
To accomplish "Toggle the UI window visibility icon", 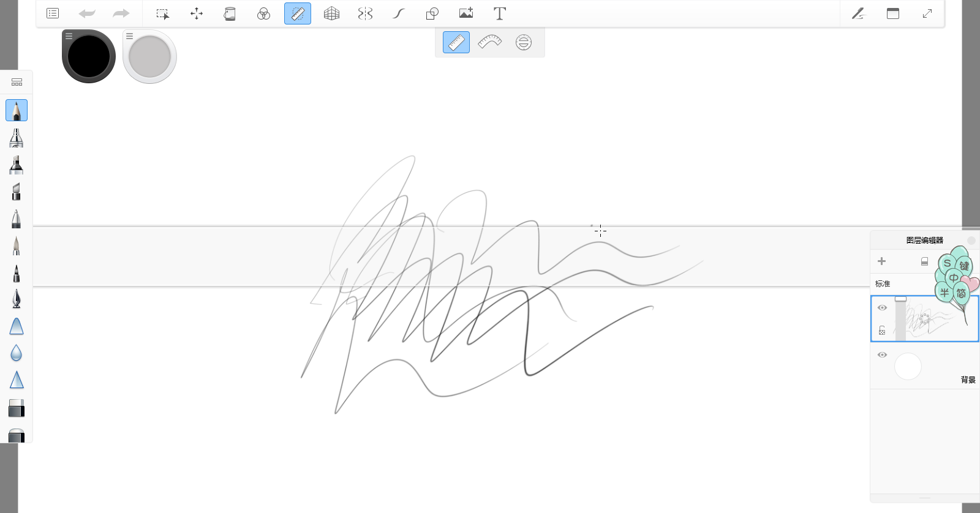I will [893, 13].
